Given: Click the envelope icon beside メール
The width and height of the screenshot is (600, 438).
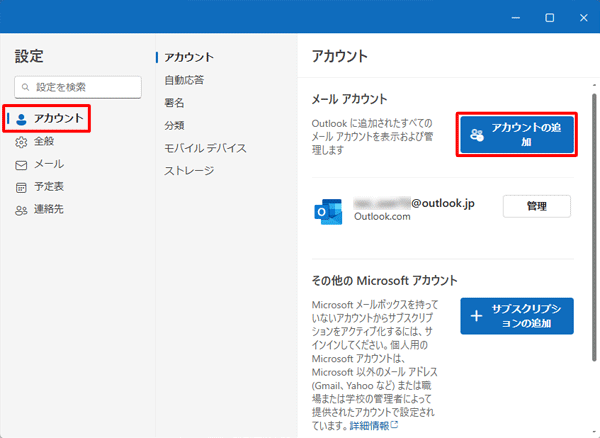Looking at the screenshot, I should coord(21,165).
